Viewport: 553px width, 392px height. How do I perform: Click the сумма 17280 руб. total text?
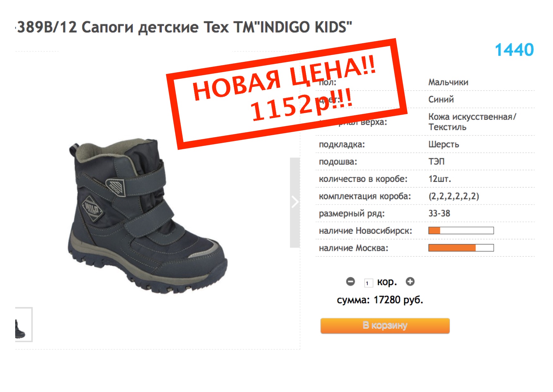coord(380,300)
